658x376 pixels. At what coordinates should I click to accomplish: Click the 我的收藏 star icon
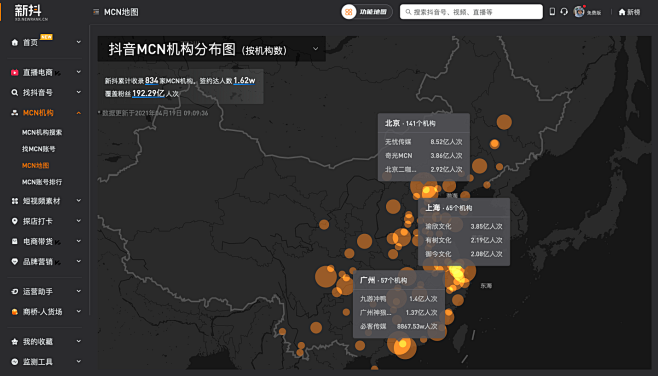point(15,342)
